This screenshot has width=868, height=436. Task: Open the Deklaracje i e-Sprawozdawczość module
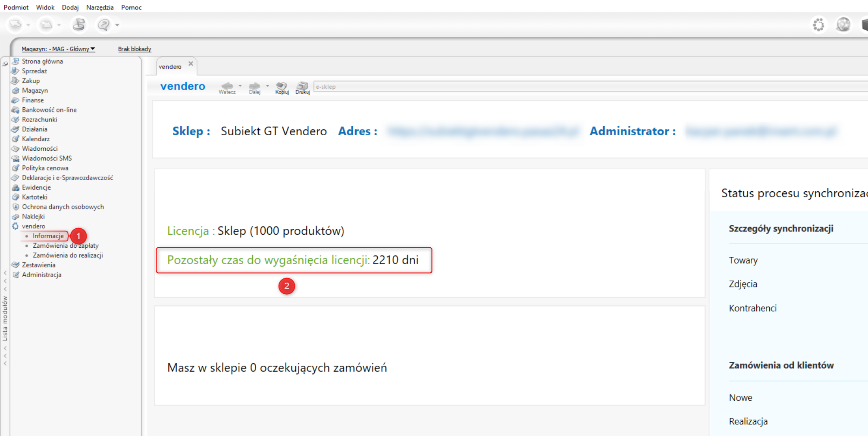(x=68, y=178)
